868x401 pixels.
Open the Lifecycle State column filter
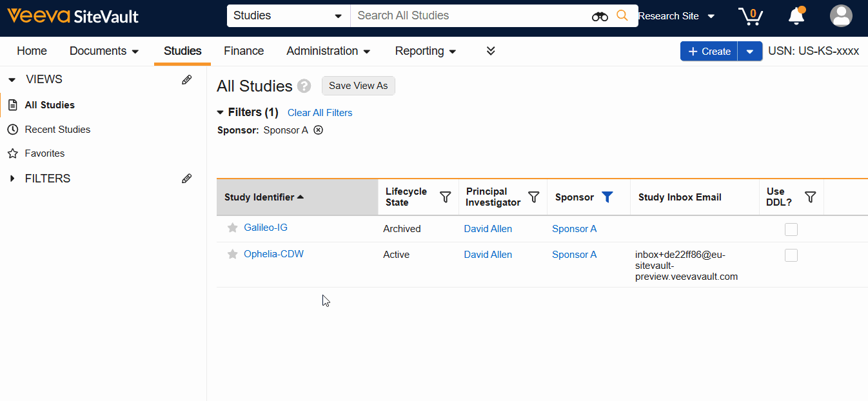pos(445,197)
